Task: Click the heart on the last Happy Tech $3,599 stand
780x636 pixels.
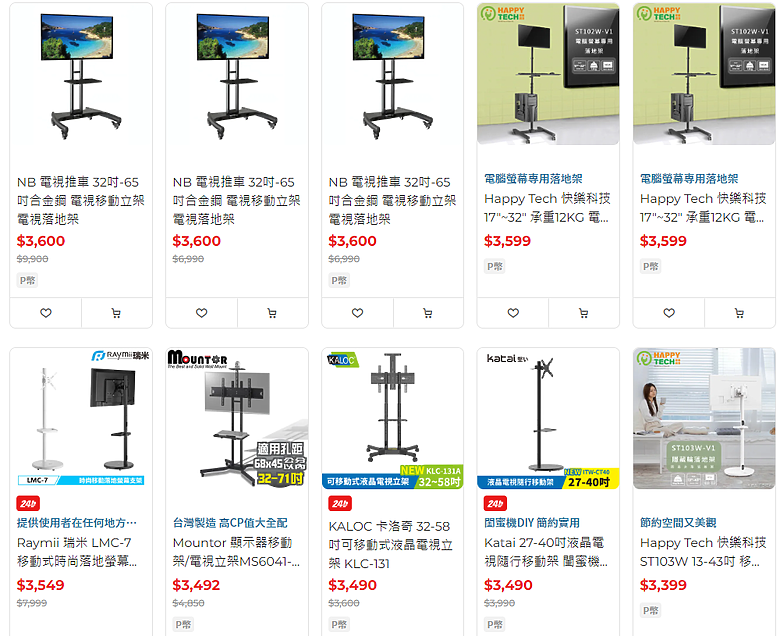Action: pyautogui.click(x=669, y=313)
